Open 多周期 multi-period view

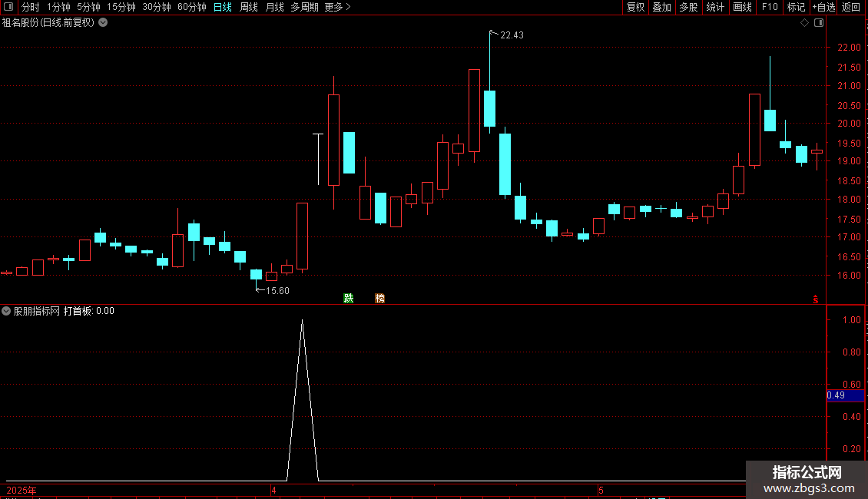[x=304, y=7]
